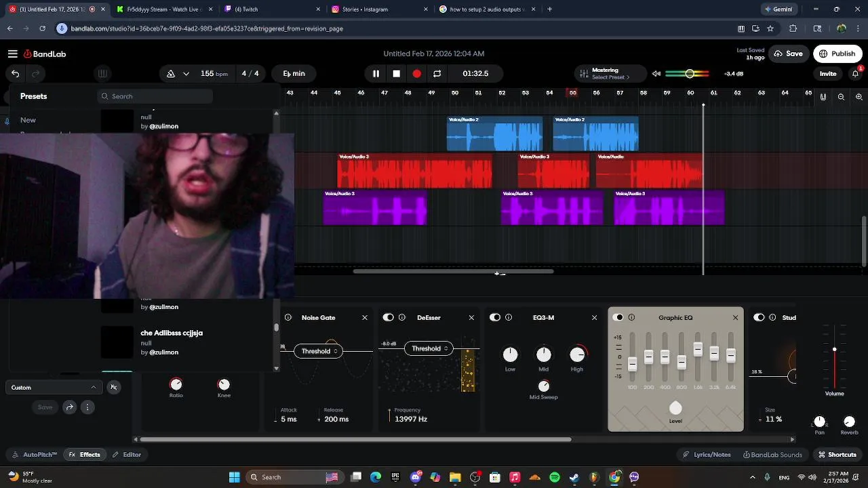Stop playback with the square button
868x488 pixels.
pyautogui.click(x=396, y=73)
